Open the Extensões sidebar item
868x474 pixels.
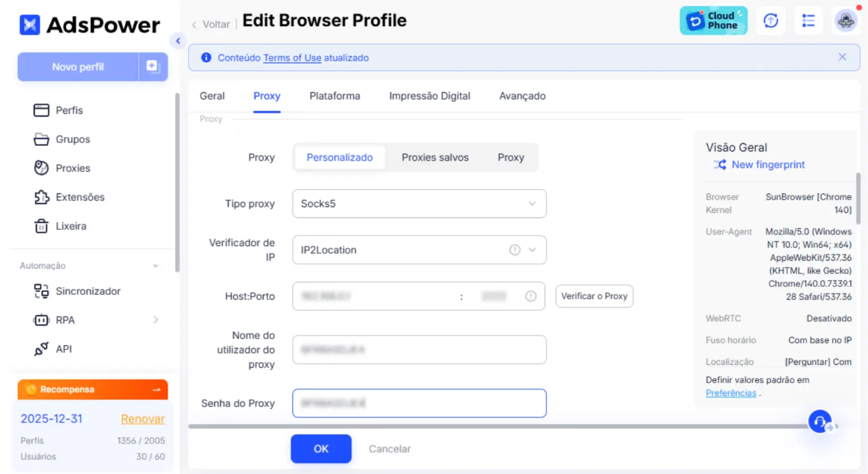point(80,197)
